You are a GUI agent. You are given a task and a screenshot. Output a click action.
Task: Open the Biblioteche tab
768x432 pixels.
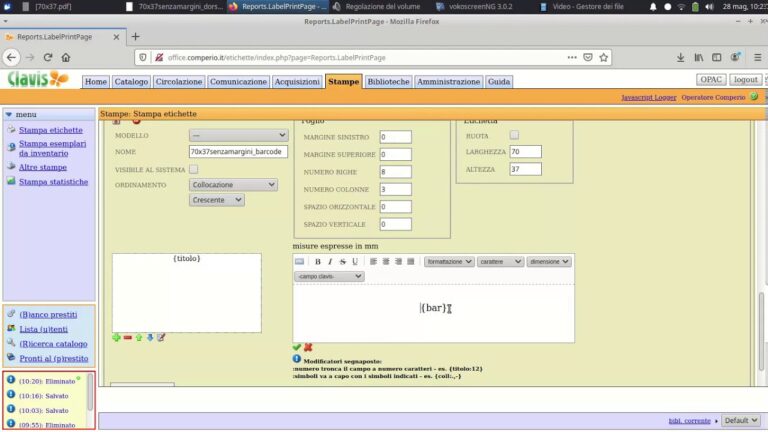coord(388,82)
